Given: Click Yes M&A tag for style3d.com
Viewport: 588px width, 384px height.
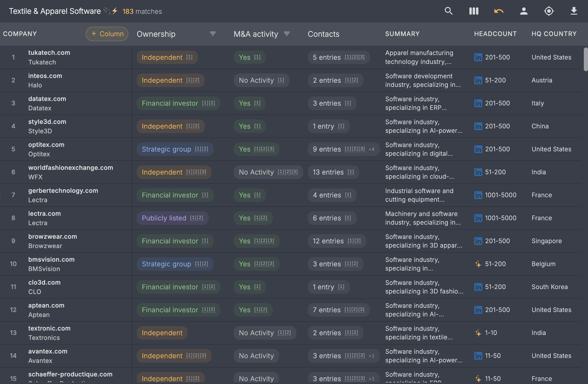Looking at the screenshot, I should coord(250,126).
